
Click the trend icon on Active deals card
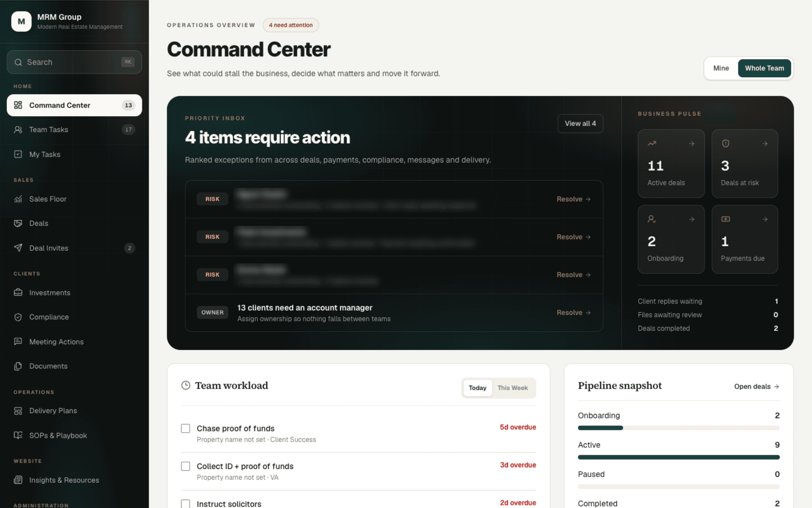[x=652, y=143]
